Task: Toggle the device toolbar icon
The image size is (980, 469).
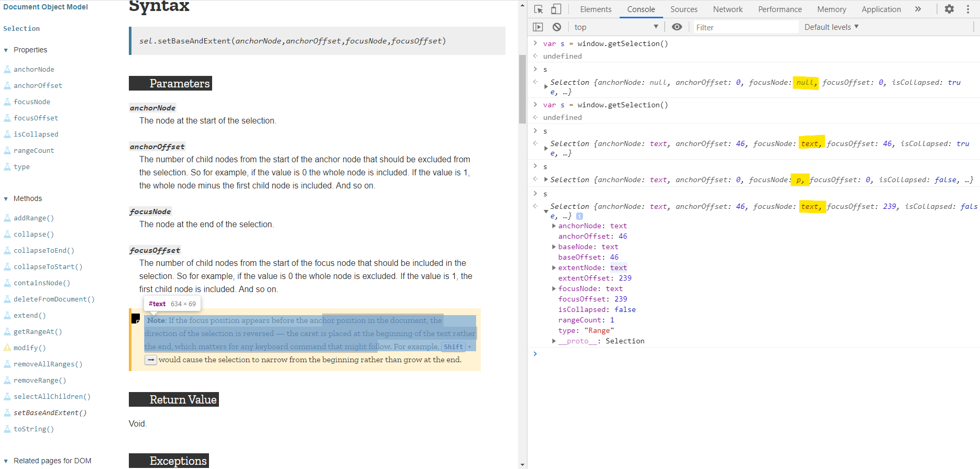Action: click(556, 9)
